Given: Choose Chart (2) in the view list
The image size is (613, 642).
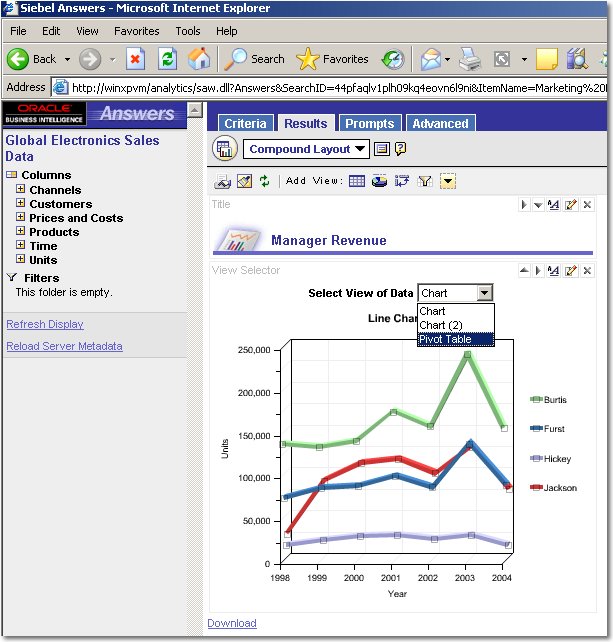Looking at the screenshot, I should [455, 325].
